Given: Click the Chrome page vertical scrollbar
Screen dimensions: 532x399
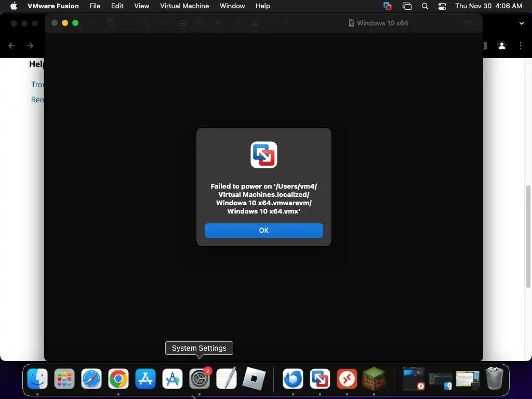Looking at the screenshot, I should click(528, 236).
